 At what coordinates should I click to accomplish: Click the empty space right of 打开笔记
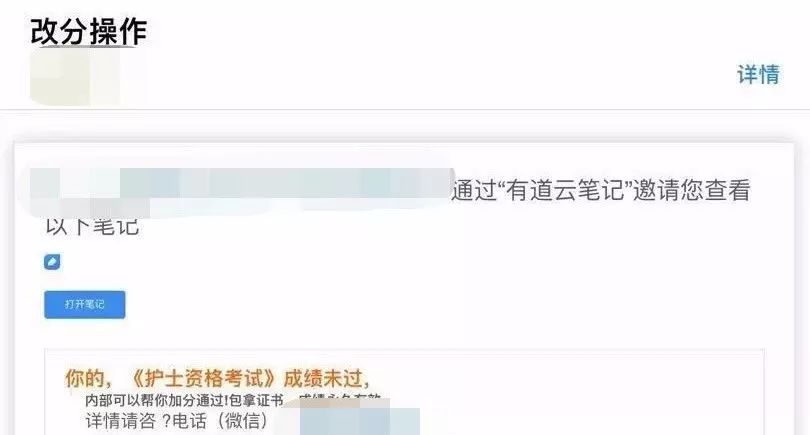pyautogui.click(x=413, y=304)
